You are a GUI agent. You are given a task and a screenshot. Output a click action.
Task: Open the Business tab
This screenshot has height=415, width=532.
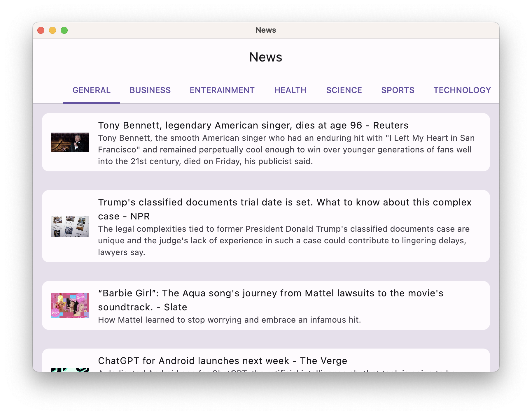pyautogui.click(x=150, y=90)
